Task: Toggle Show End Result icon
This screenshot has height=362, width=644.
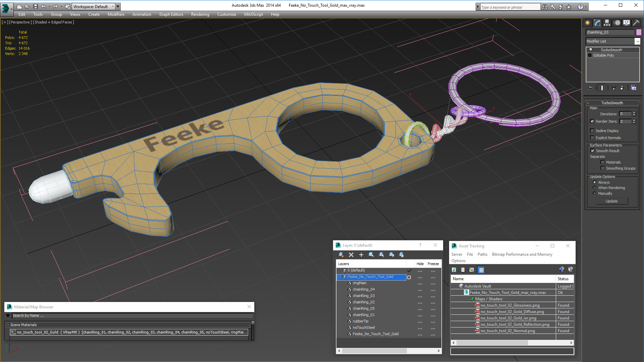Action: point(602,88)
